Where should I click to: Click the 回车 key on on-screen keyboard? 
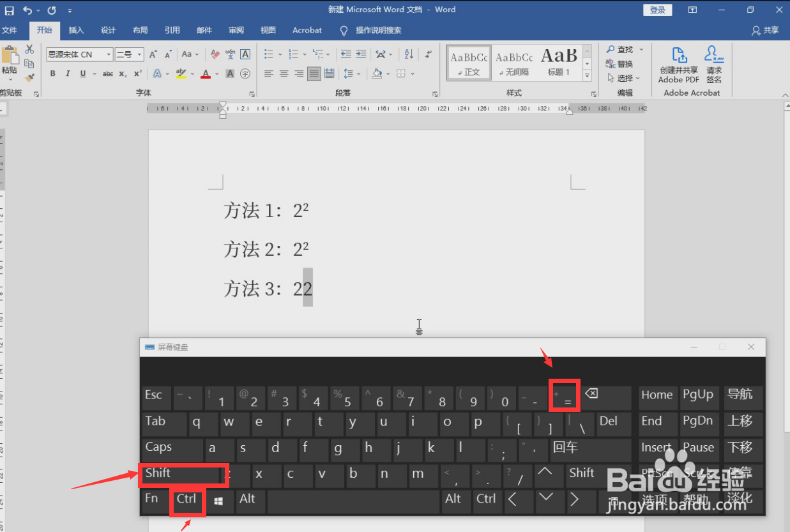click(x=591, y=450)
